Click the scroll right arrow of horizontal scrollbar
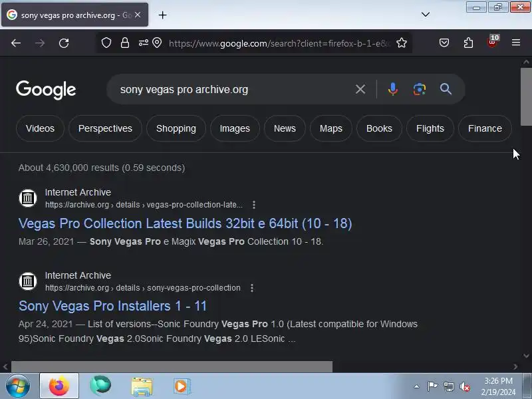This screenshot has width=532, height=399. point(515,367)
